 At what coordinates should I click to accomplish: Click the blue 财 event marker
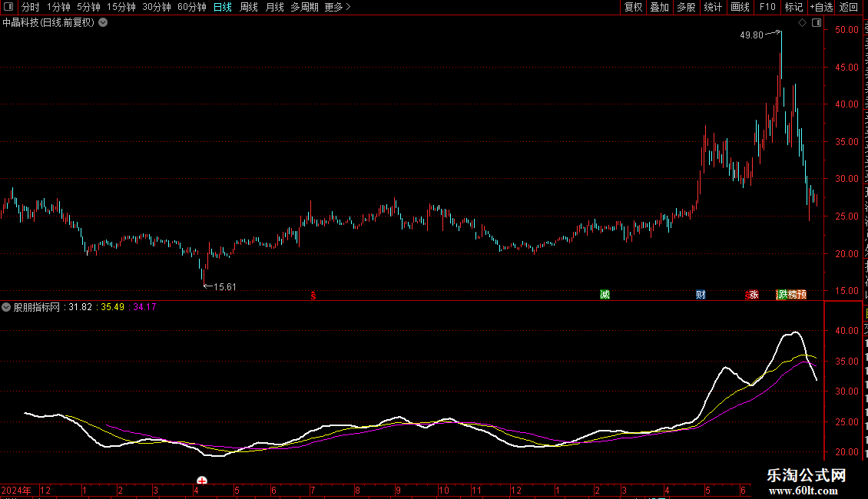[701, 294]
